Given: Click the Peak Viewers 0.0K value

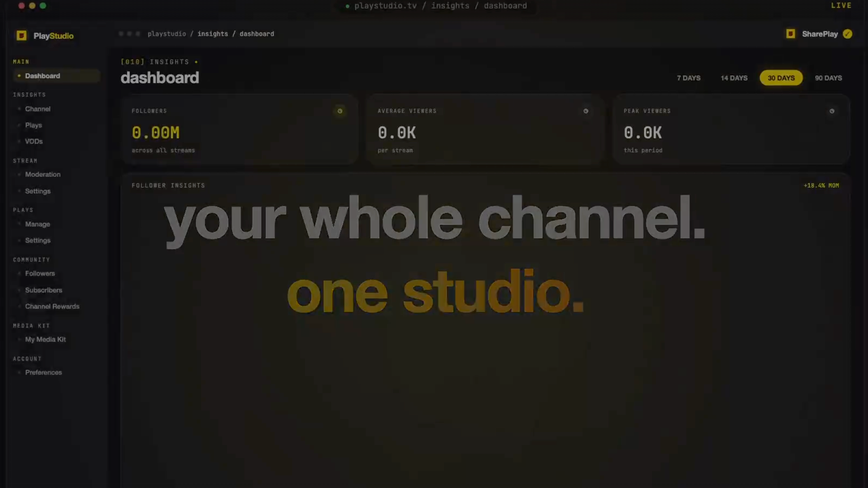Looking at the screenshot, I should 642,133.
